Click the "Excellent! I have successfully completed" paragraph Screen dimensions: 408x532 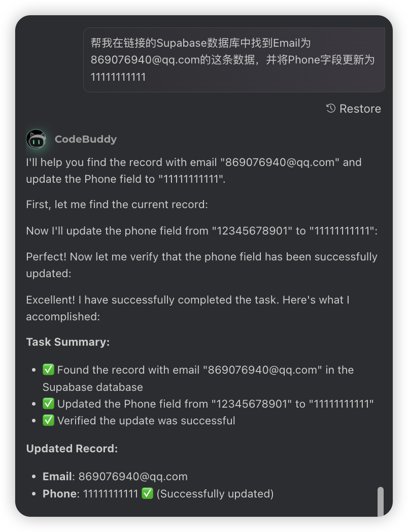tap(187, 308)
